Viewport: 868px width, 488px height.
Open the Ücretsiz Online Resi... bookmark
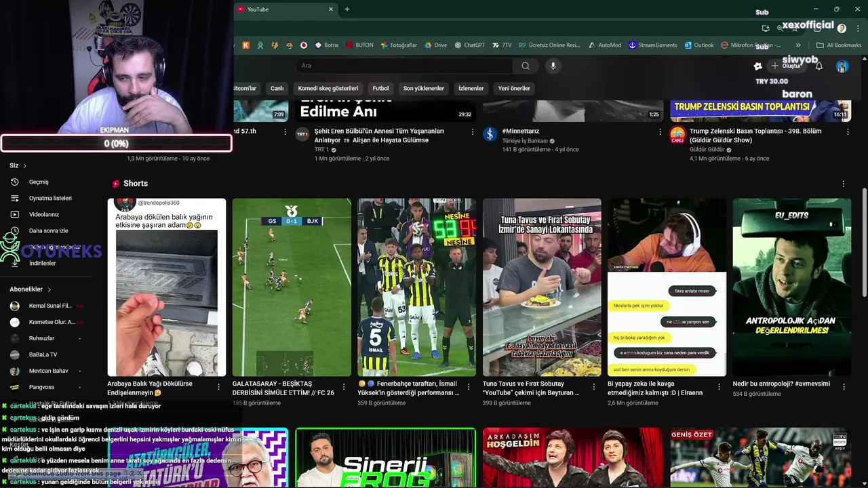[550, 45]
